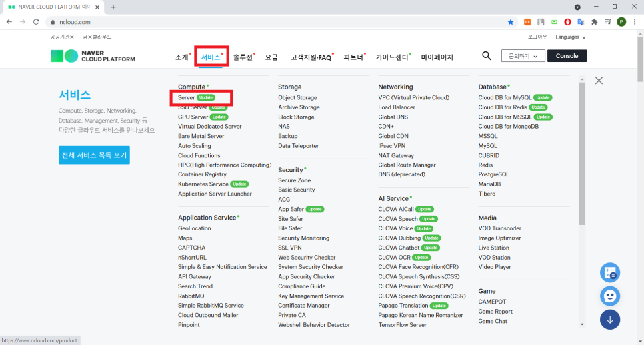This screenshot has width=644, height=345.
Task: Open the CLOVA OCR link
Action: (x=394, y=258)
